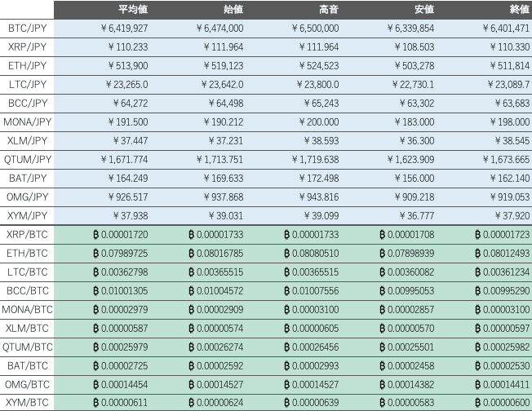Screen dimensions: 532x411
Task: Select the LTC/JPY row label
Action: [27, 85]
